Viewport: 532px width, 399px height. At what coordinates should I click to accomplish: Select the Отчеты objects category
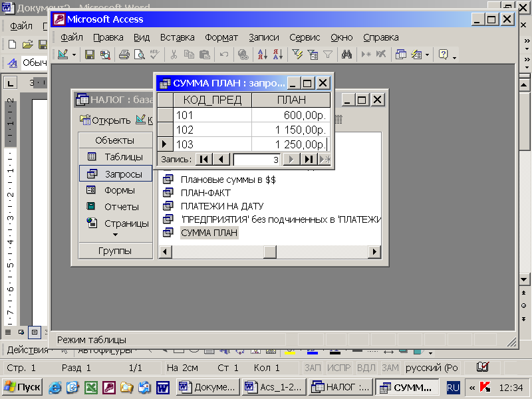pyautogui.click(x=116, y=207)
